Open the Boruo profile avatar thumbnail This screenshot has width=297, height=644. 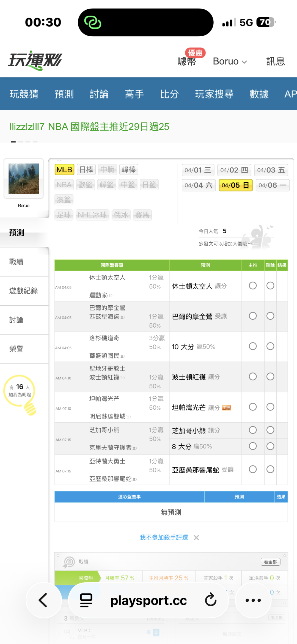tap(24, 179)
